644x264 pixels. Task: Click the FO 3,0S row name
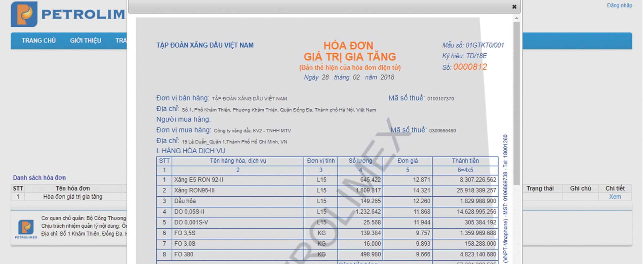185,244
